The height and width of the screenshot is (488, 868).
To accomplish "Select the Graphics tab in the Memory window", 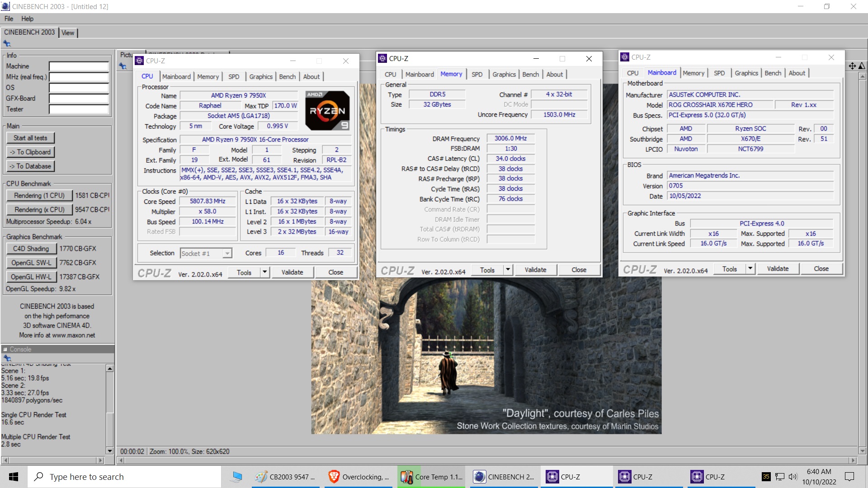I will (504, 75).
